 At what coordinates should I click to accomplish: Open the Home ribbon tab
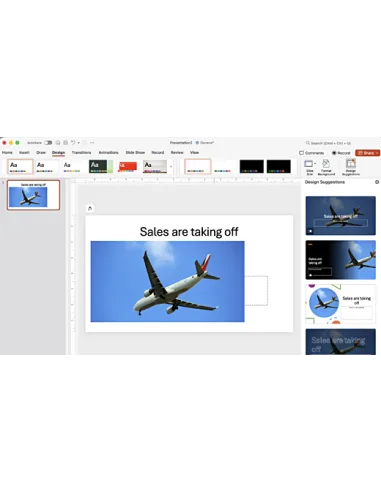[7, 152]
